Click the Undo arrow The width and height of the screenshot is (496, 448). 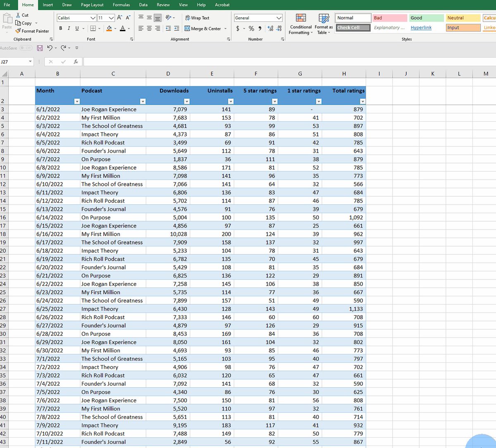pyautogui.click(x=50, y=48)
